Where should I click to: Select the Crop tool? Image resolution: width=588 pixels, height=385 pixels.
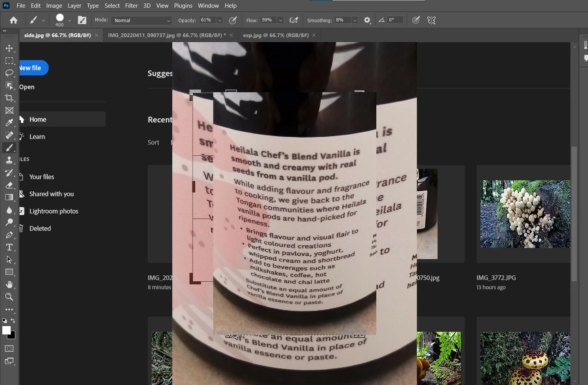[x=9, y=98]
